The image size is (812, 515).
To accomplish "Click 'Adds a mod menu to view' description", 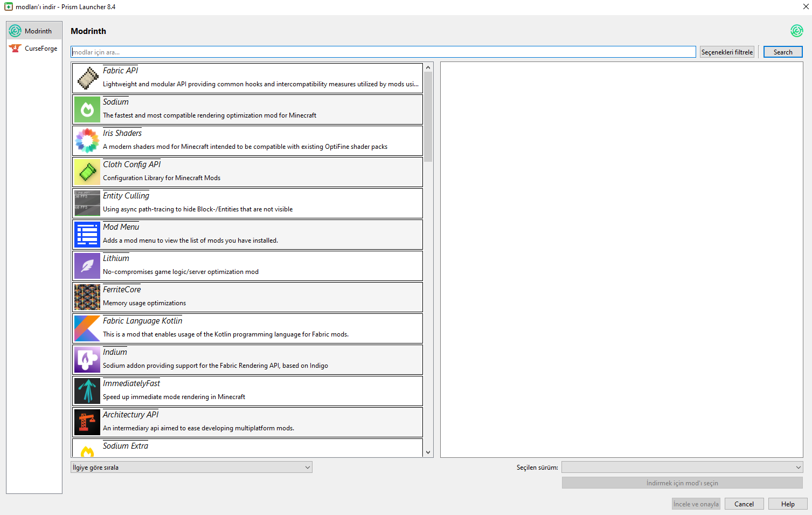I will tap(190, 241).
